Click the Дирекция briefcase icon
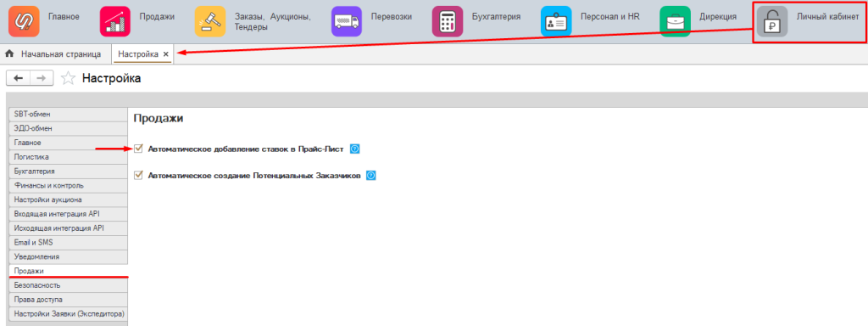Image resolution: width=868 pixels, height=326 pixels. coord(675,21)
